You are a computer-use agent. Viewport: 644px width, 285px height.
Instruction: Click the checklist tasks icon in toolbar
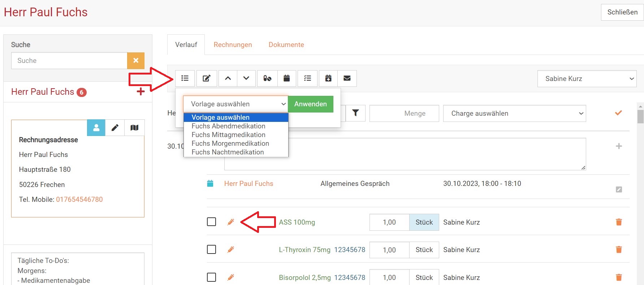point(307,78)
